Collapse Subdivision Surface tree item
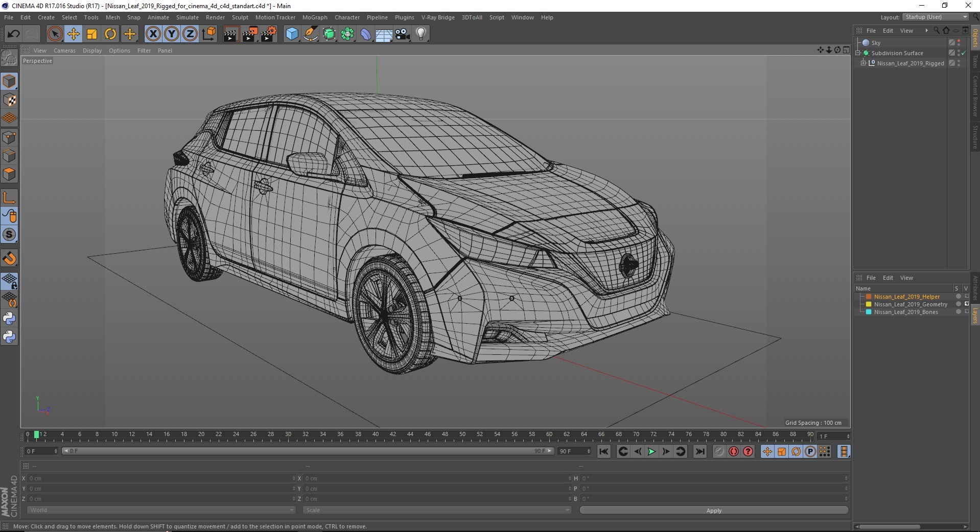 pos(858,53)
